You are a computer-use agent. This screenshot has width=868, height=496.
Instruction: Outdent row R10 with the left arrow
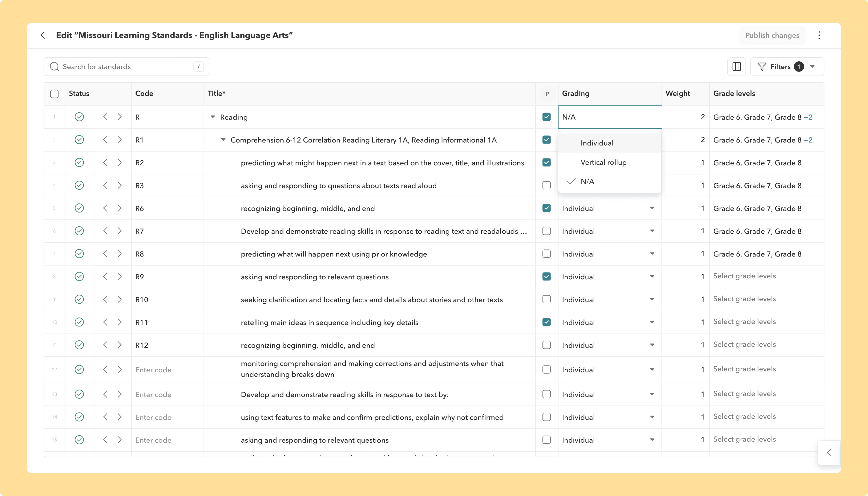coord(106,299)
